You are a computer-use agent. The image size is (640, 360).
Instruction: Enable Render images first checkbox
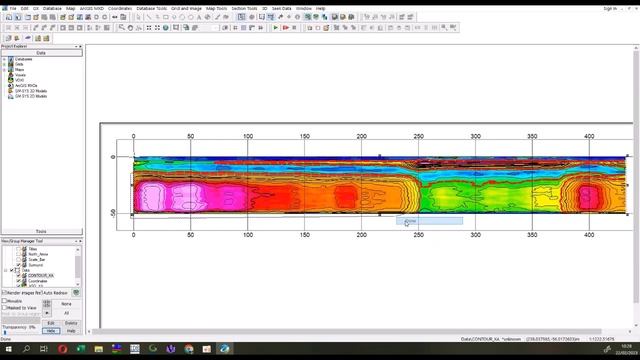pyautogui.click(x=4, y=293)
